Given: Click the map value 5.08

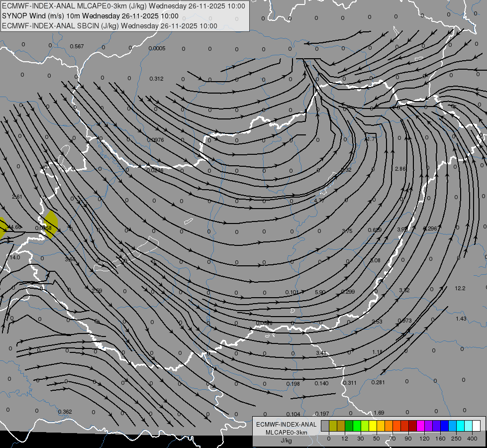Looking at the screenshot, I should pos(375,260).
